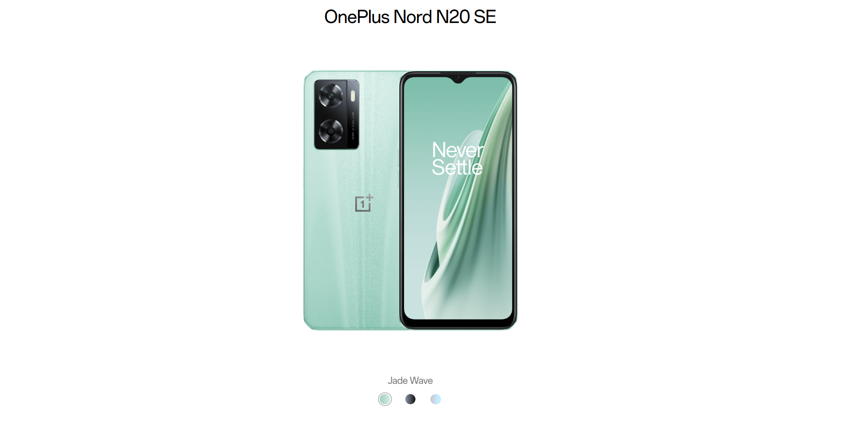Click the vertical text on camera module
This screenshot has width=868, height=426.
[x=353, y=126]
